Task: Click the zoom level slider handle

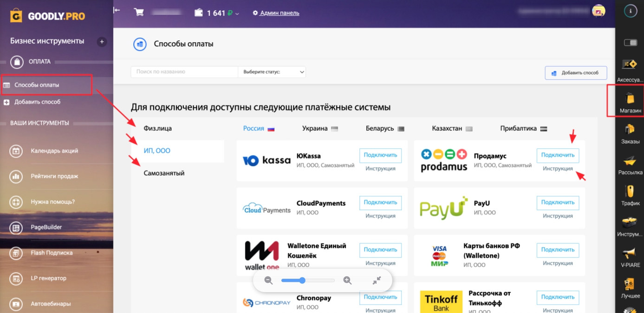Action: [302, 281]
